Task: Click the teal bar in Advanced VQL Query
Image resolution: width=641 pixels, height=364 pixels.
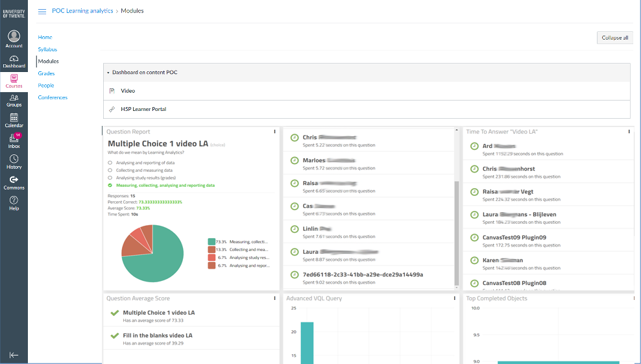Action: (307, 343)
